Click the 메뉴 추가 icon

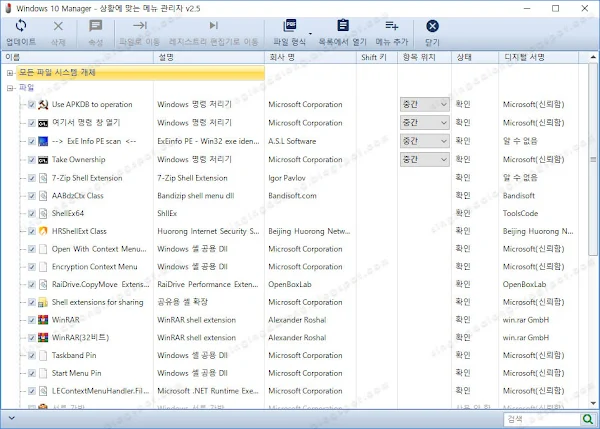tap(392, 26)
